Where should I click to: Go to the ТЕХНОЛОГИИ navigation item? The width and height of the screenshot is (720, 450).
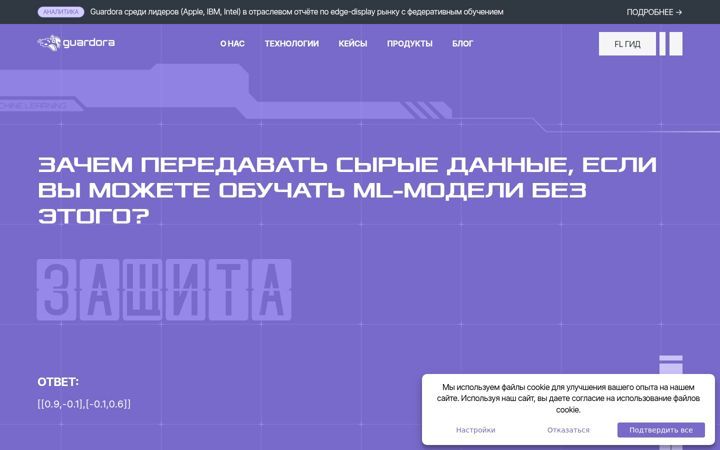tap(292, 44)
